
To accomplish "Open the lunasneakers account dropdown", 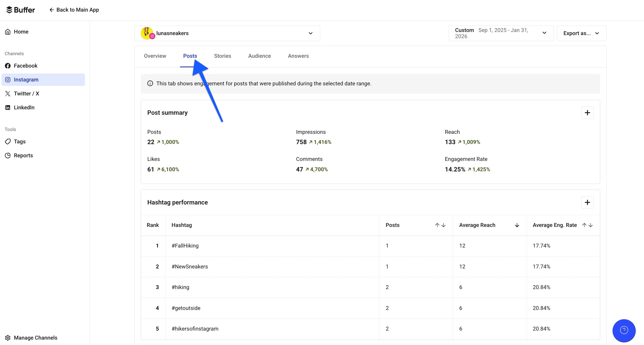I will tap(227, 33).
